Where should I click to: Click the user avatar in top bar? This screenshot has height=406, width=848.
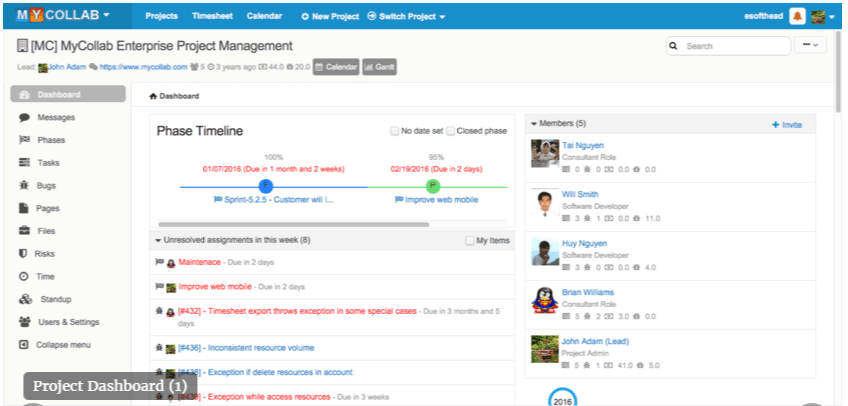coord(818,16)
